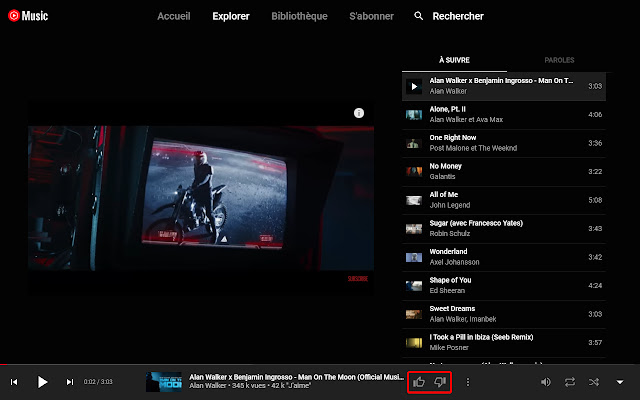Toggle shuffle mode

click(594, 382)
